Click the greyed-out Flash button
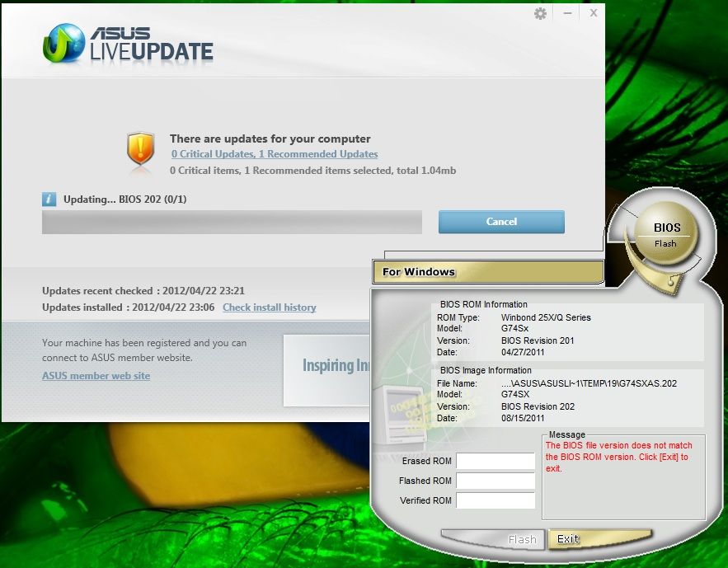 click(493, 539)
